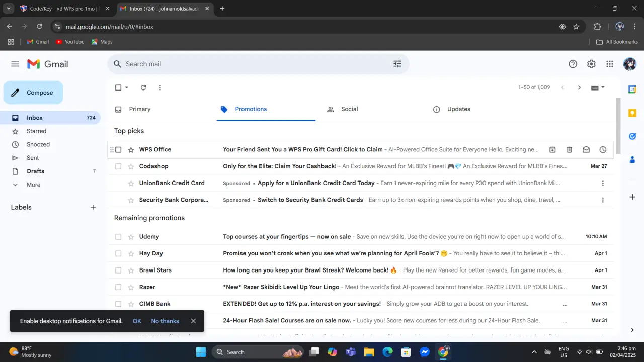Open Google apps grid icon

click(610, 64)
